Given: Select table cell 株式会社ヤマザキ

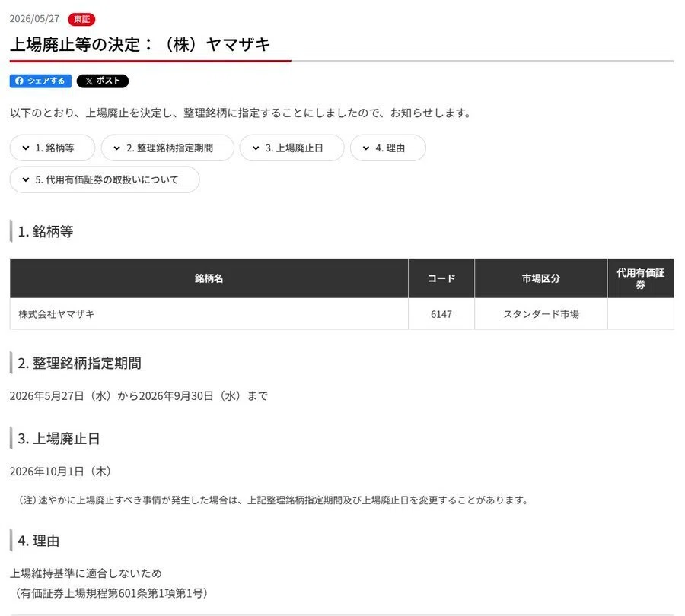Looking at the screenshot, I should tap(209, 314).
